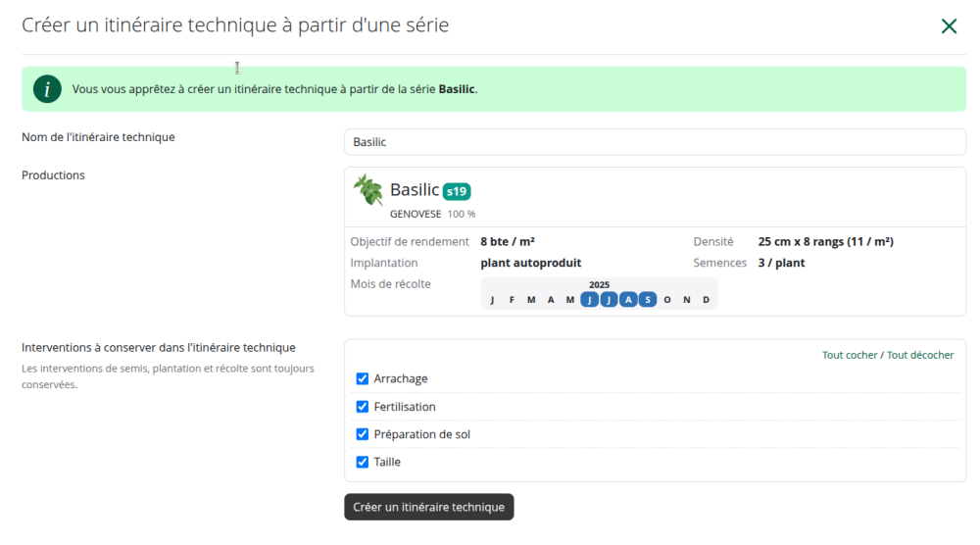Select the highlighted June harvest month marker
The image size is (980, 545).
589,300
